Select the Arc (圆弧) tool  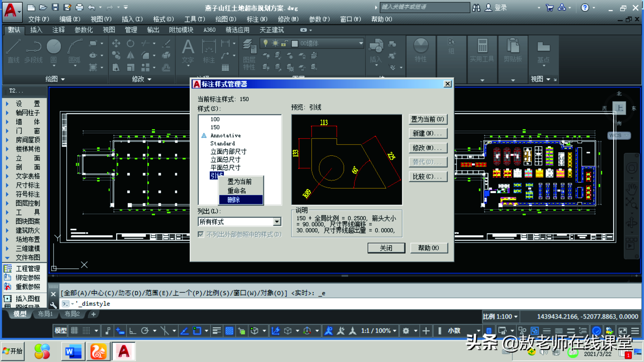coord(74,51)
